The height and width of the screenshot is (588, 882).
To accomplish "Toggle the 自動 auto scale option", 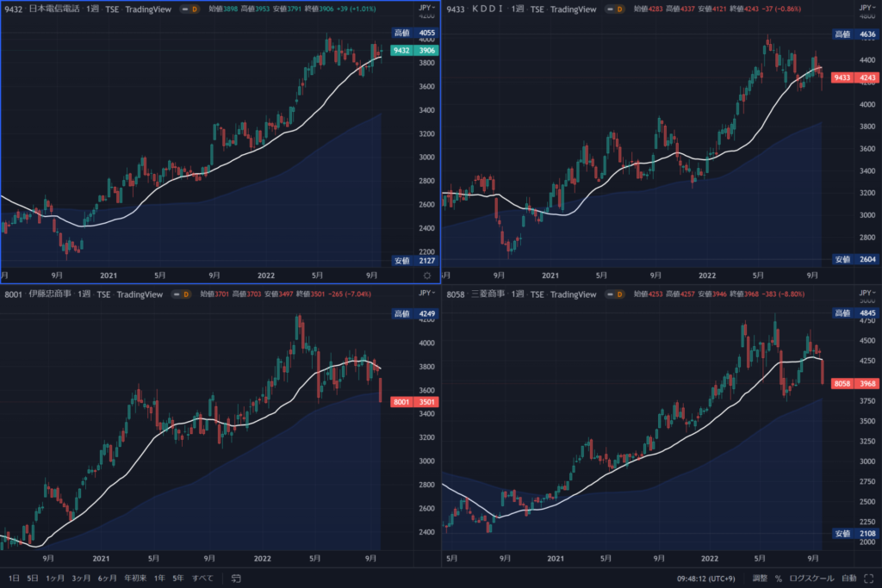I will click(848, 579).
